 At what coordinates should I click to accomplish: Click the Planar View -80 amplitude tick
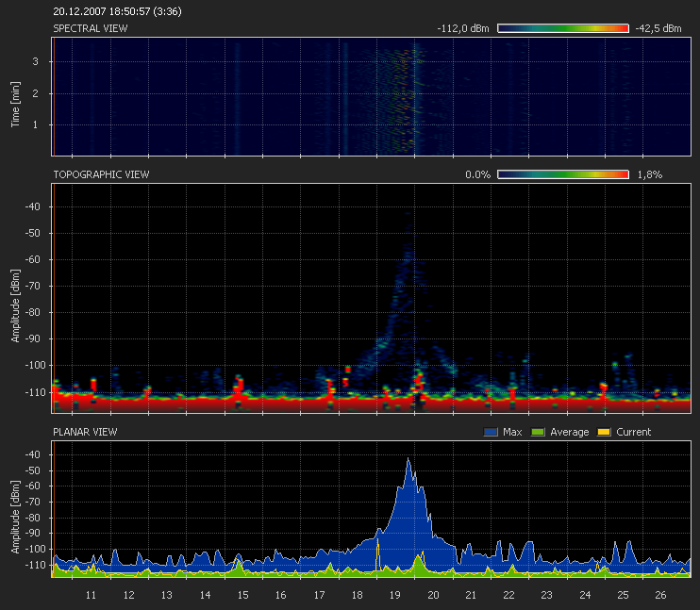tap(32, 518)
